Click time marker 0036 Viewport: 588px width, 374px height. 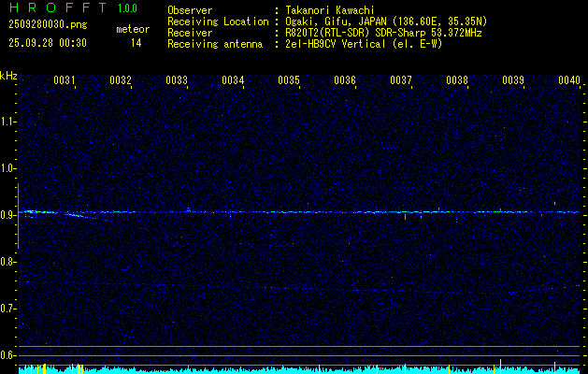click(345, 80)
